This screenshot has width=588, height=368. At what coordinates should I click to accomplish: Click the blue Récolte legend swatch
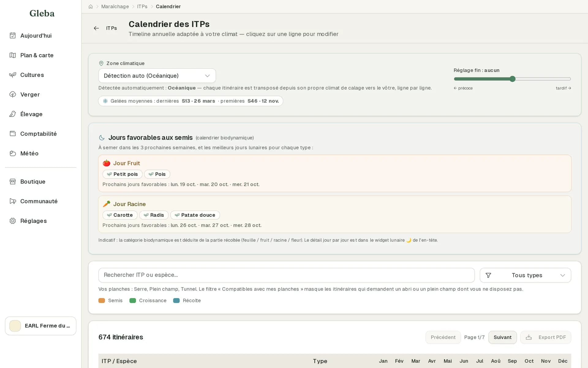(176, 301)
